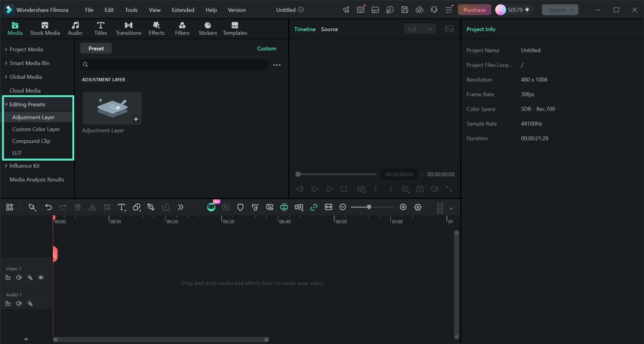Take a snapshot with the camera icon
Screen dimensions: 644x344
click(420, 189)
